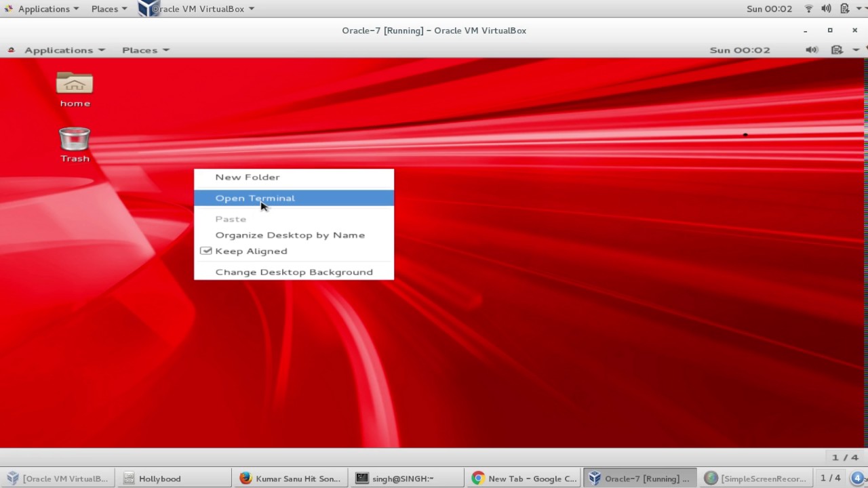Click the Oracle-7 VirtualBox window title bar

[434, 30]
